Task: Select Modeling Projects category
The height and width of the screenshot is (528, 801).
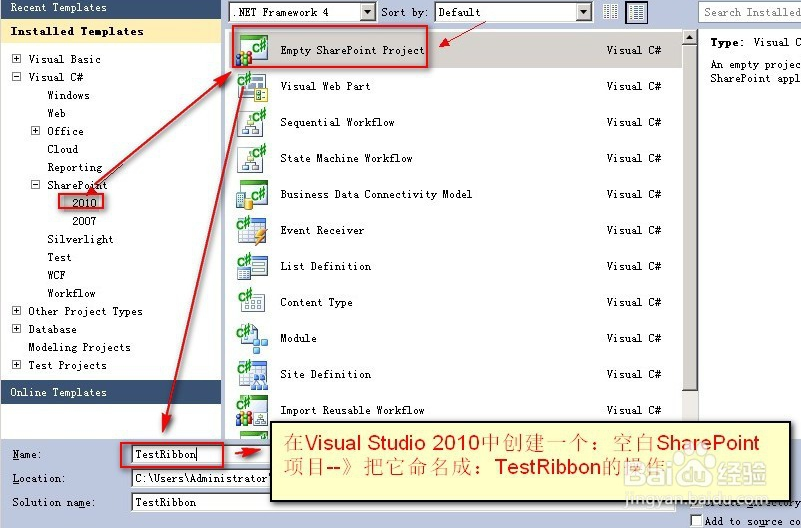Action: [79, 347]
